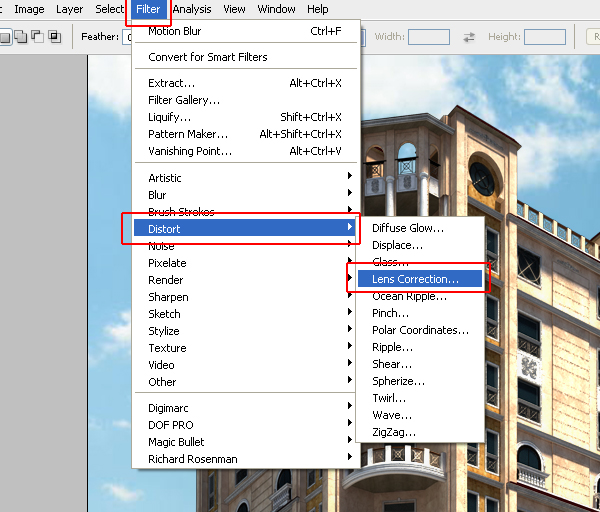600x512 pixels.
Task: Choose Spherize filter
Action: point(420,381)
